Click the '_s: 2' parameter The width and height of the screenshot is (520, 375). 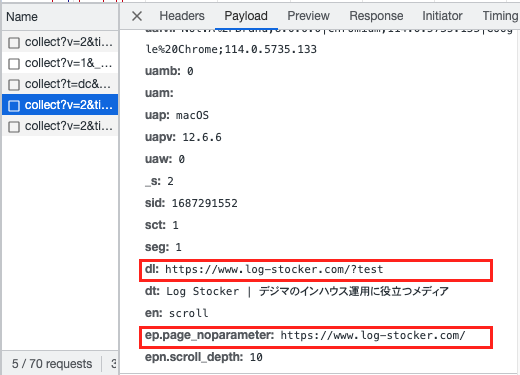tap(159, 181)
